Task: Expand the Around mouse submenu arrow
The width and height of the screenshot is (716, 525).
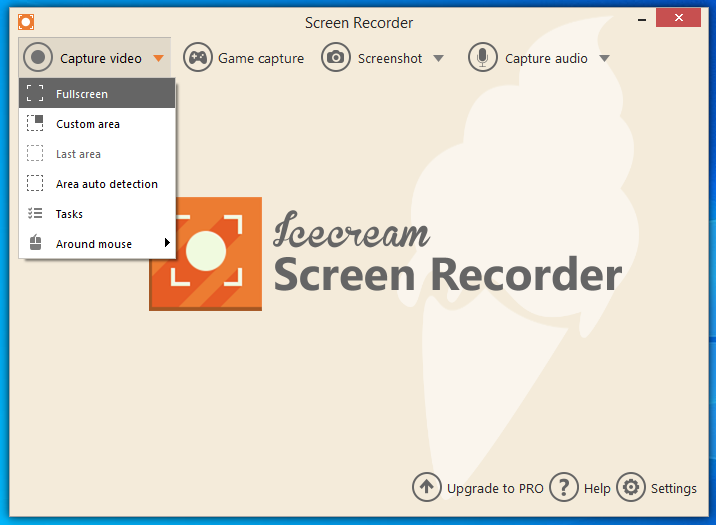Action: click(167, 243)
